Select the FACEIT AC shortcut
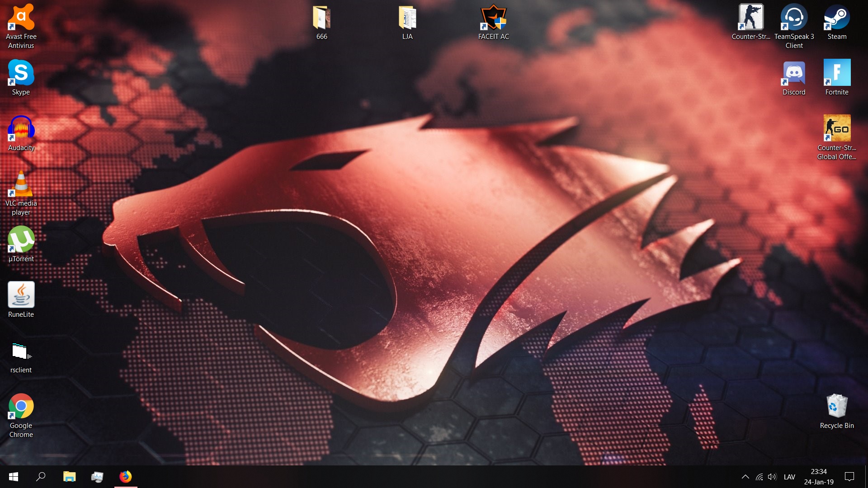This screenshot has height=488, width=868. pyautogui.click(x=493, y=23)
